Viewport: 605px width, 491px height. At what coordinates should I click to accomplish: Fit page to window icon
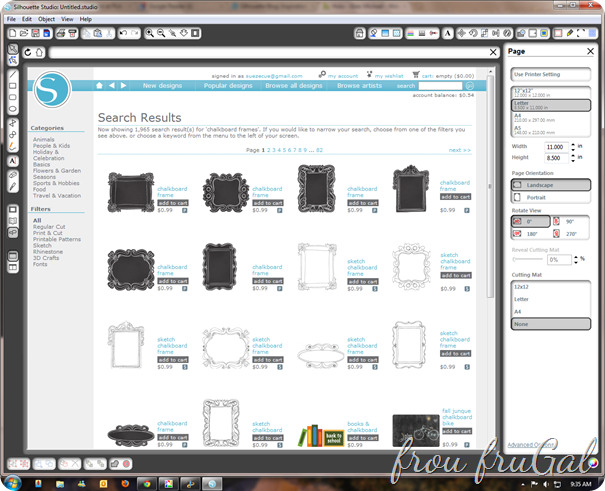click(195, 33)
